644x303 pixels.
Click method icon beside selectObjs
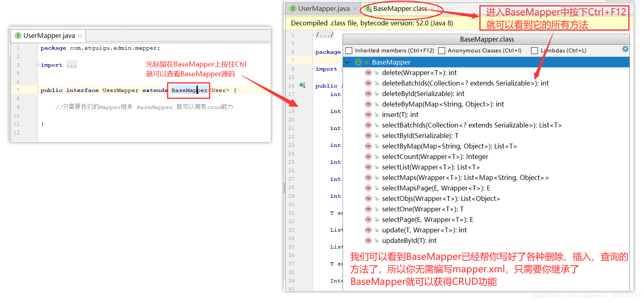click(x=368, y=199)
